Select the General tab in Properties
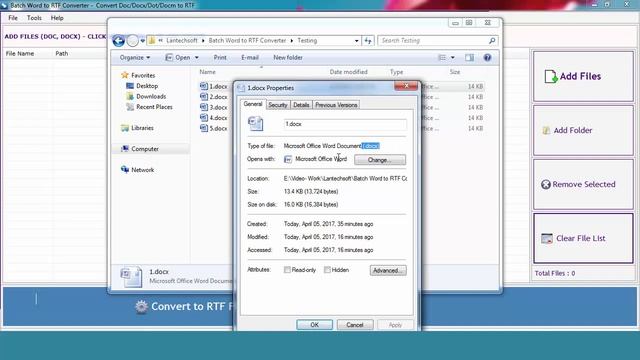Viewport: 640px width, 360px height. pos(253,104)
